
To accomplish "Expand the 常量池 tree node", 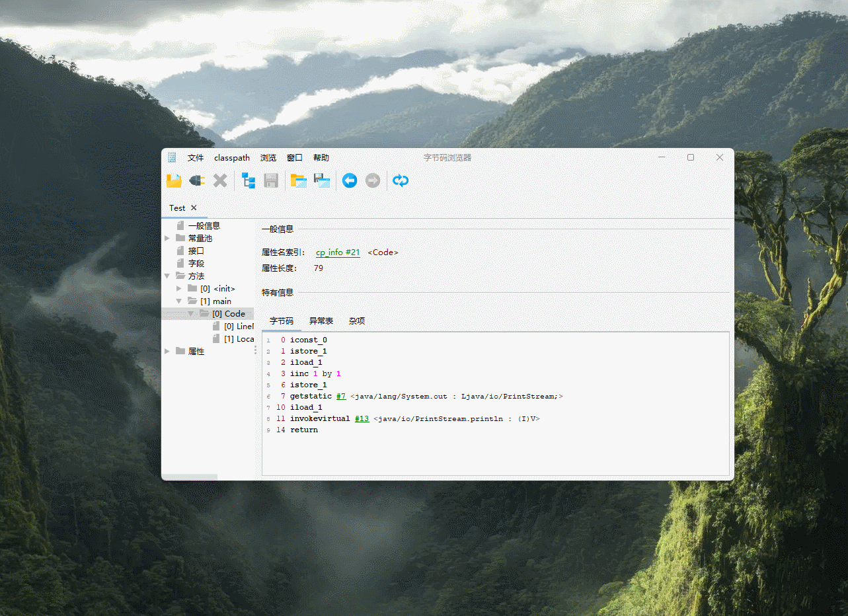I will [167, 238].
